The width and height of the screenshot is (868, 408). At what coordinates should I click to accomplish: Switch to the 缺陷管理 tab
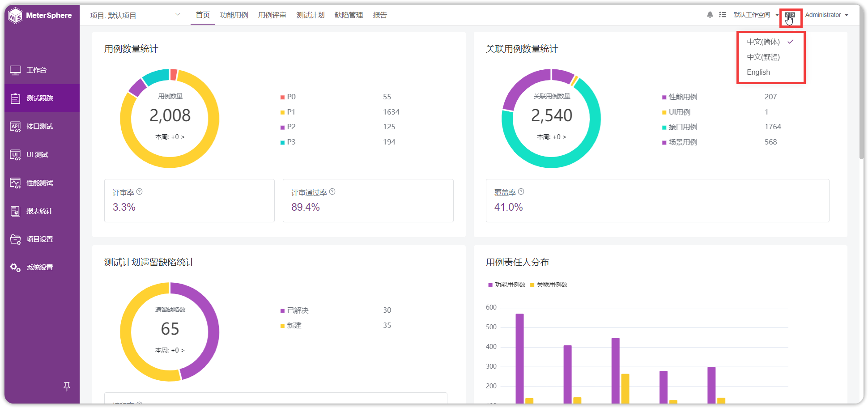click(x=349, y=15)
